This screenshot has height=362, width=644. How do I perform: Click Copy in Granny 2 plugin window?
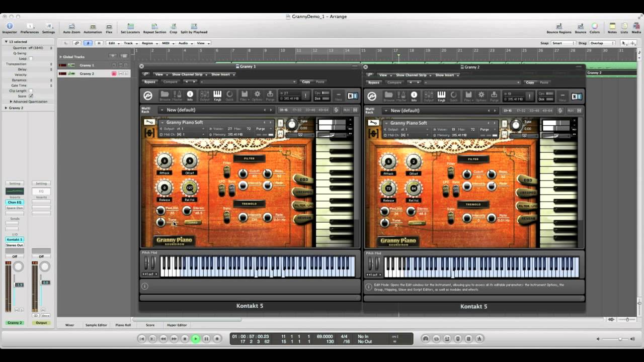click(530, 82)
